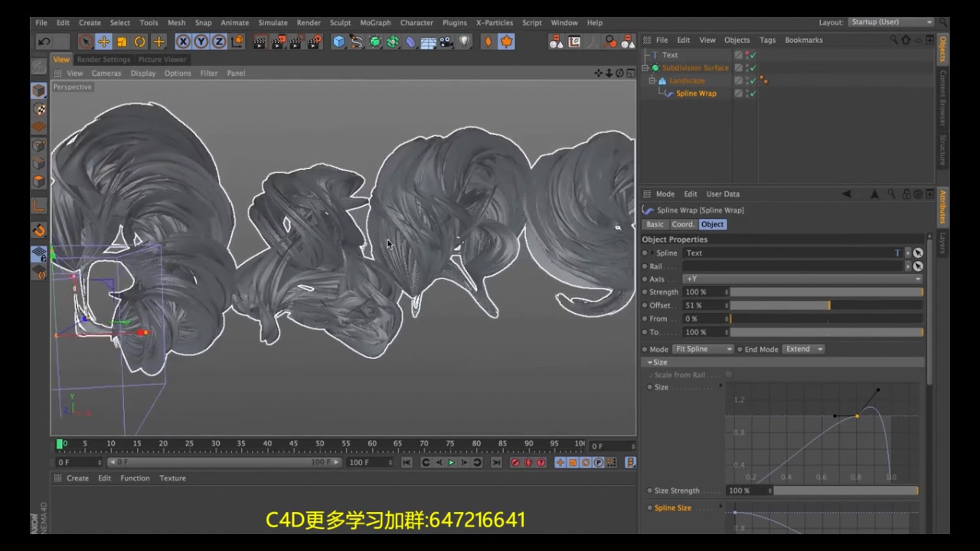The height and width of the screenshot is (551, 980).
Task: Open the End Mode Extend dropdown
Action: (x=804, y=348)
